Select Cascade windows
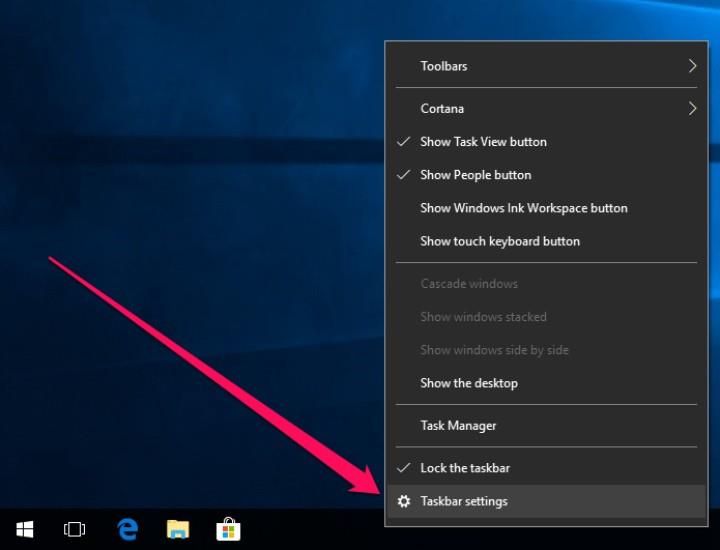Image resolution: width=720 pixels, height=550 pixels. click(x=468, y=284)
